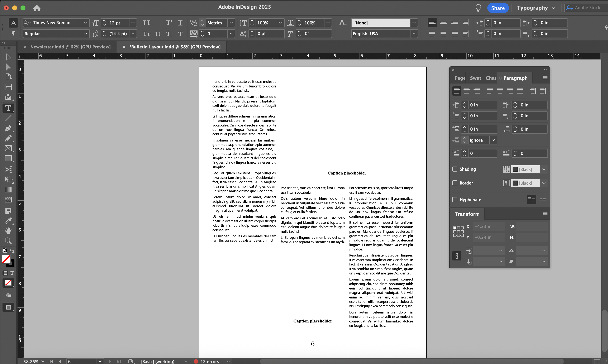Screen dimensions: 608x364
Task: Enable the Border checkbox
Action: pos(455,183)
